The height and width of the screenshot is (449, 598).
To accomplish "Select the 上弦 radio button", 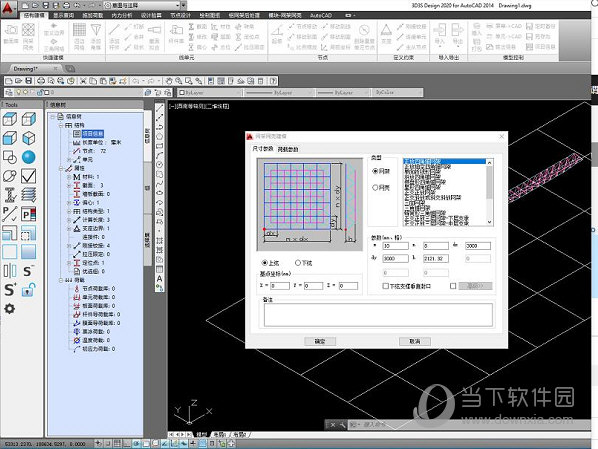I will [x=270, y=263].
